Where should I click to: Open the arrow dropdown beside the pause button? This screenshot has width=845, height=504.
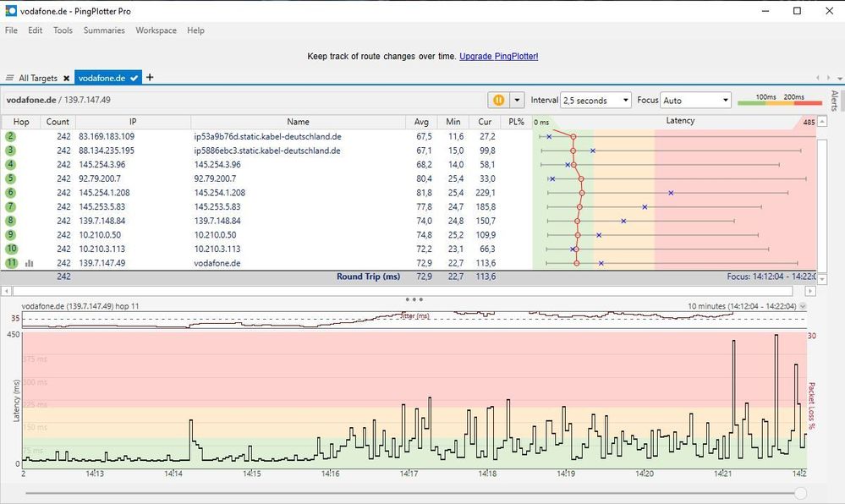(517, 100)
